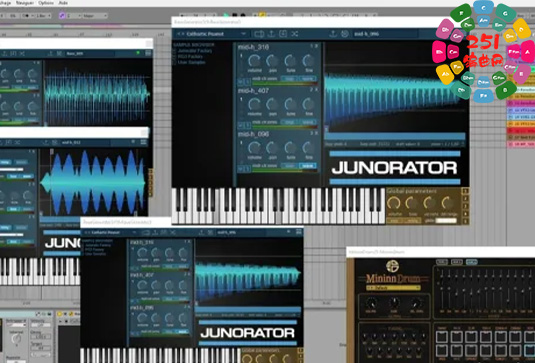Toggle loop mode for mid-h_096 in large Junorator
Image resolution: width=535 pixels, height=363 pixels.
coord(290,165)
